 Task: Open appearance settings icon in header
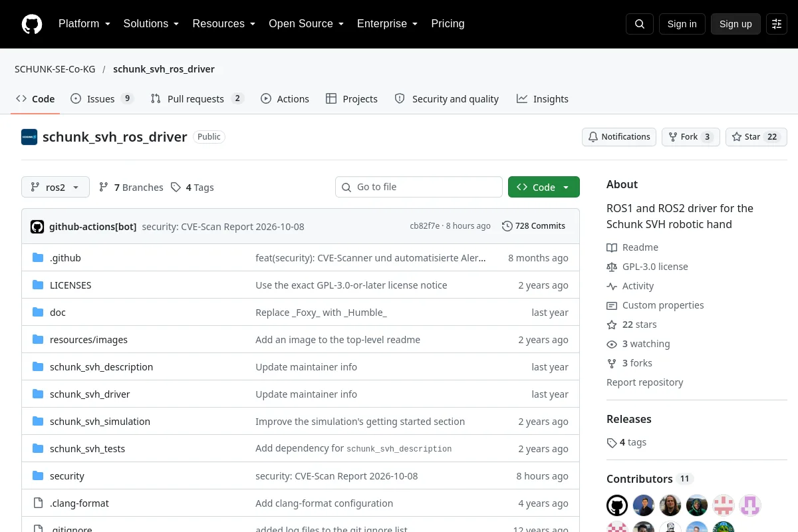777,24
